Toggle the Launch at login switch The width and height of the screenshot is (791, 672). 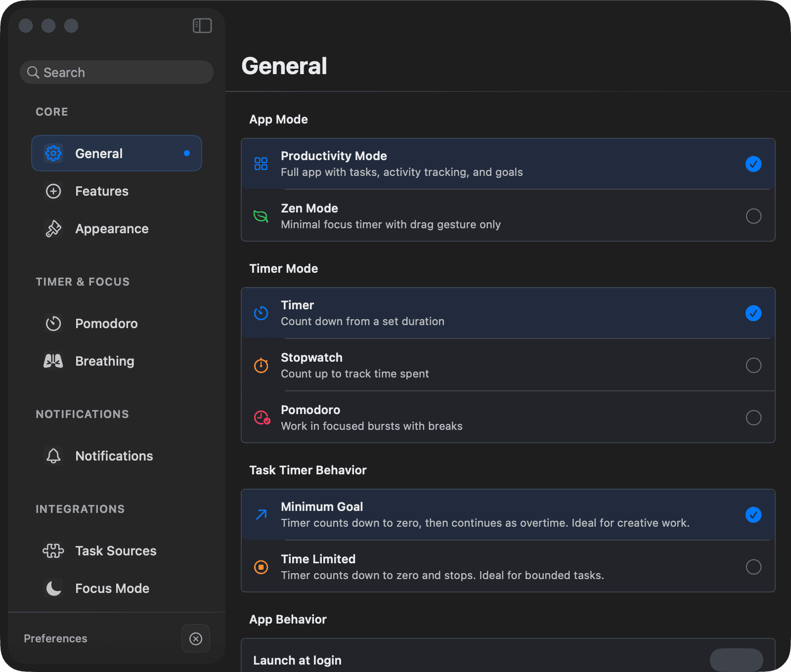[736, 660]
